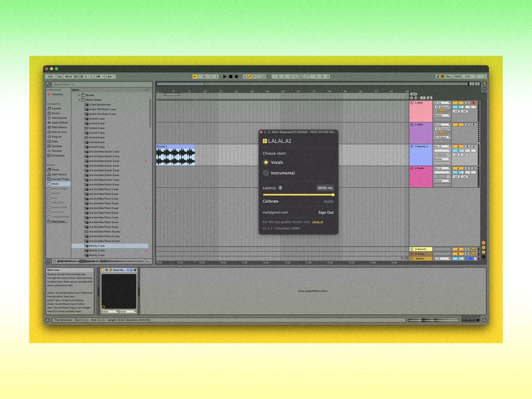The height and width of the screenshot is (399, 532).
Task: Click Calibrate in the LALAL.AI window
Action: (x=271, y=201)
